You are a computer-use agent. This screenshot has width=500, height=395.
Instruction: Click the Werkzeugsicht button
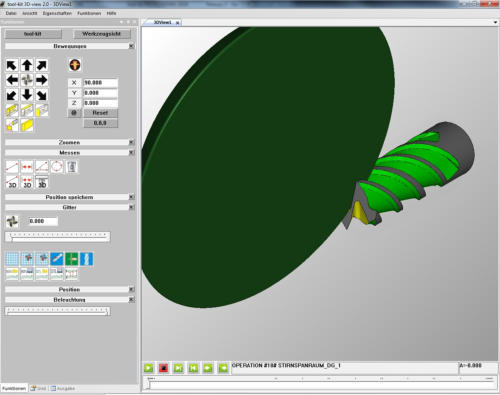pyautogui.click(x=101, y=34)
